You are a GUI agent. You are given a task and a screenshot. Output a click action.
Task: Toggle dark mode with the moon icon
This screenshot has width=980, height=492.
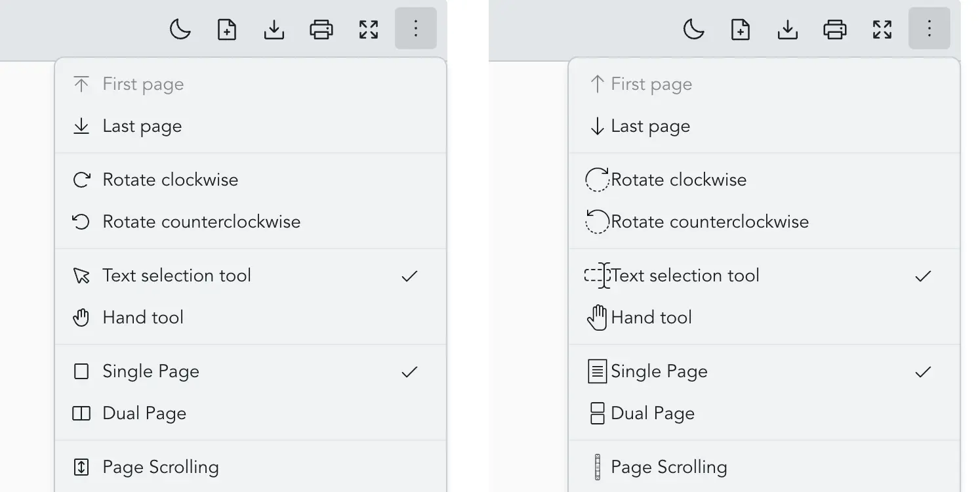pyautogui.click(x=180, y=30)
